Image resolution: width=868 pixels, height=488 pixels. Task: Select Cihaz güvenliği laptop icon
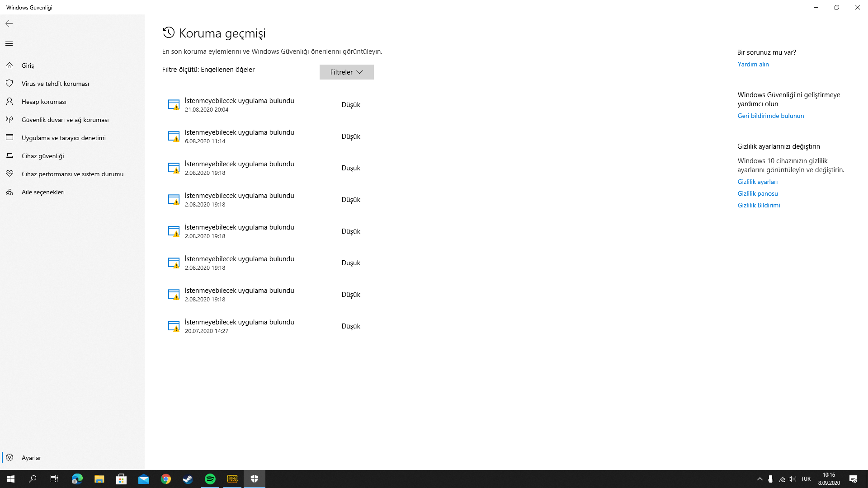[x=9, y=156]
